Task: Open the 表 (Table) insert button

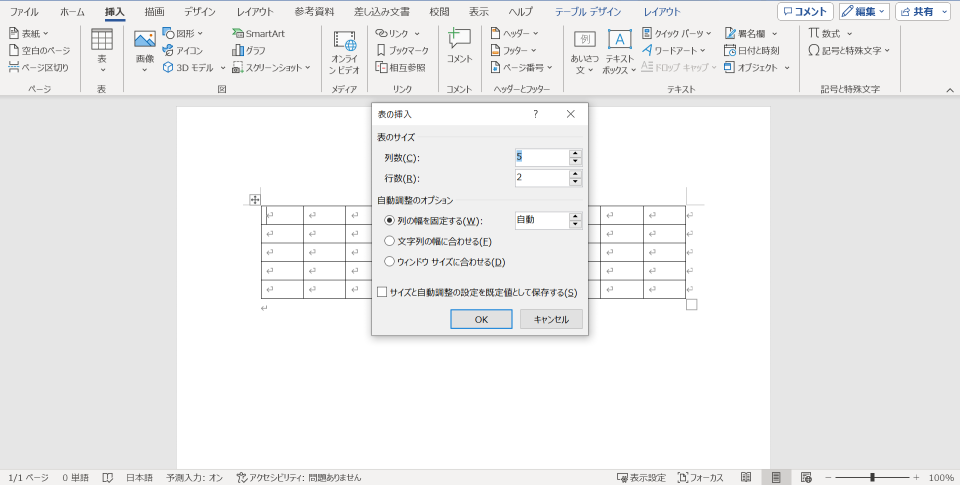Action: [x=102, y=51]
